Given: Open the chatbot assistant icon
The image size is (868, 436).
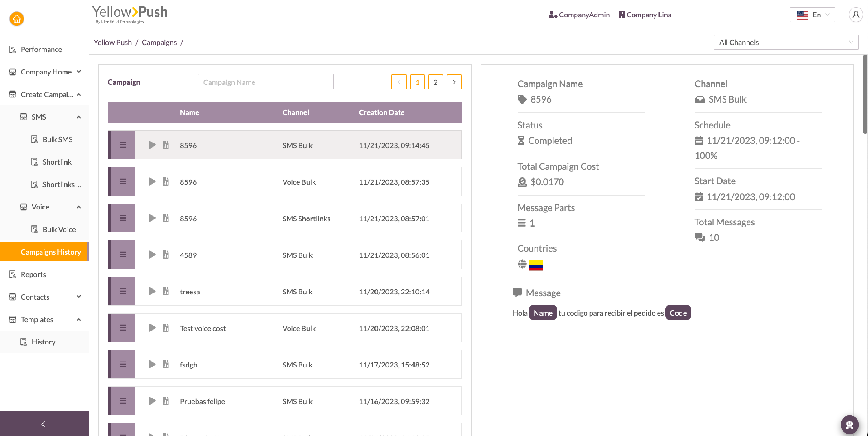Looking at the screenshot, I should pyautogui.click(x=849, y=425).
